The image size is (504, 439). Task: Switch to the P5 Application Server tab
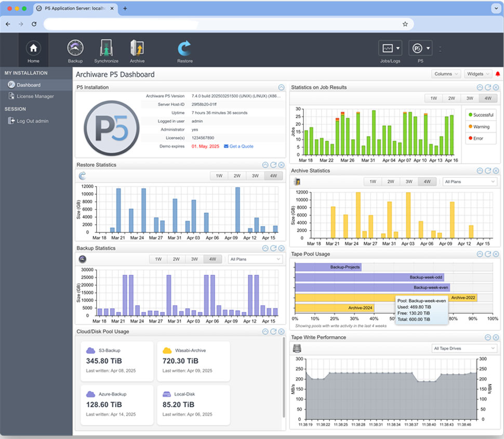click(75, 8)
